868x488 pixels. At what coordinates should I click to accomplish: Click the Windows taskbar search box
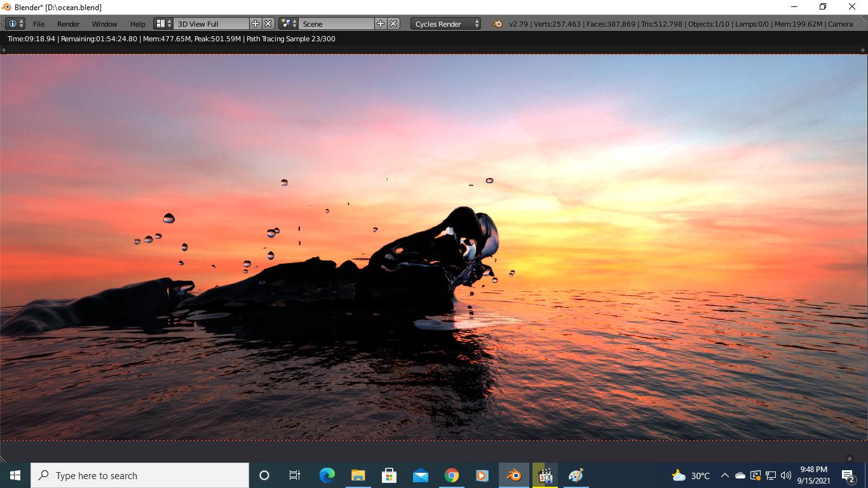140,475
